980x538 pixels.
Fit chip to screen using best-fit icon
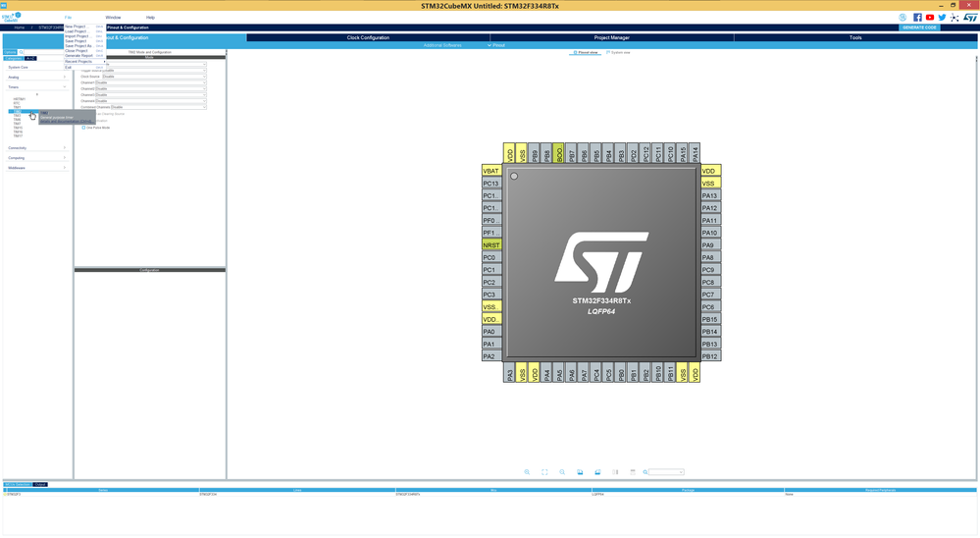(544, 472)
